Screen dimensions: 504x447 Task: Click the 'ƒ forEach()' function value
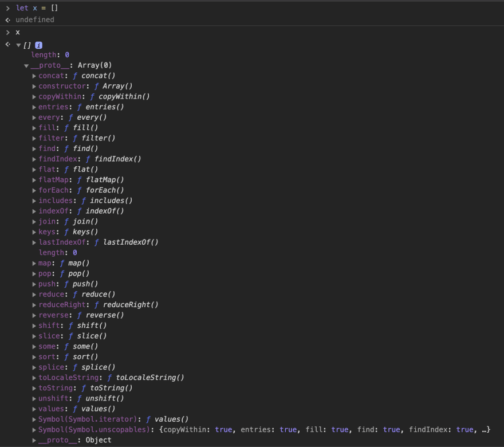pos(100,190)
